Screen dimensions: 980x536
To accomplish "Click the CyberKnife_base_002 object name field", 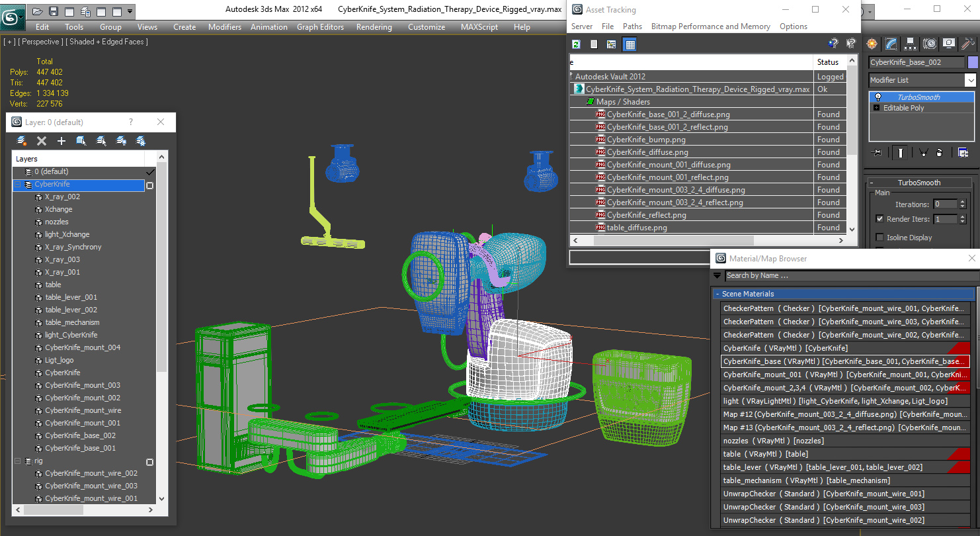I will click(x=917, y=62).
